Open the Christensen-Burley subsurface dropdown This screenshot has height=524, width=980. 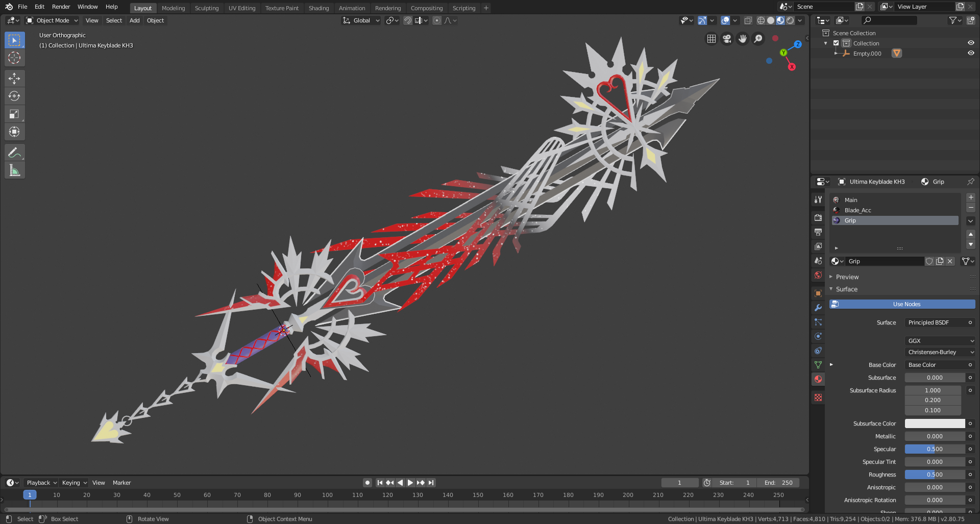(940, 352)
